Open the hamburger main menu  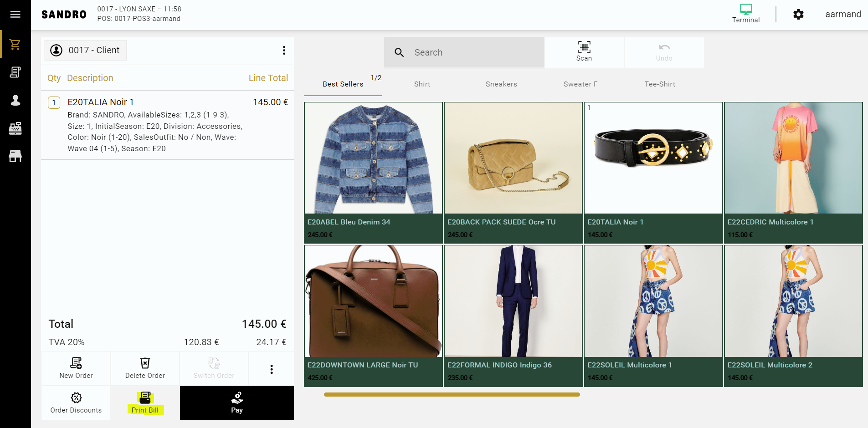[15, 15]
